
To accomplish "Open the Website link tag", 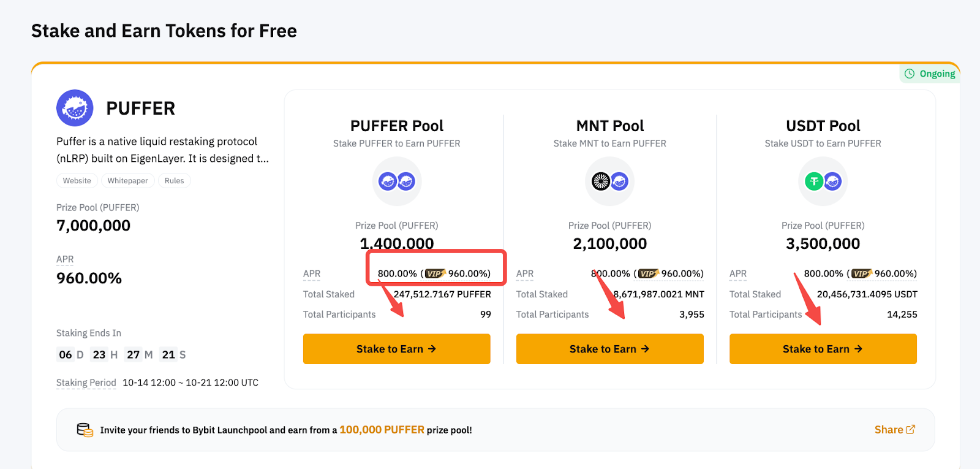I will (77, 181).
